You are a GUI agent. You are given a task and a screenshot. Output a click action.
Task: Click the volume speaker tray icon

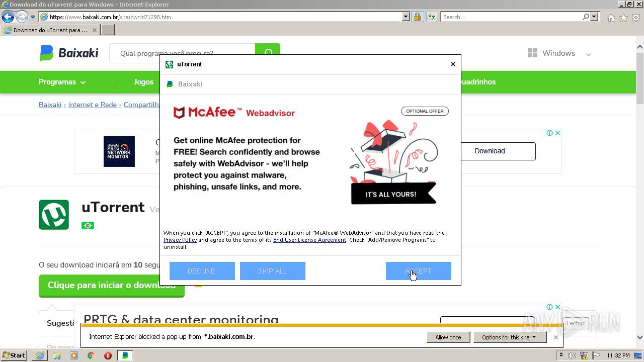(572, 355)
